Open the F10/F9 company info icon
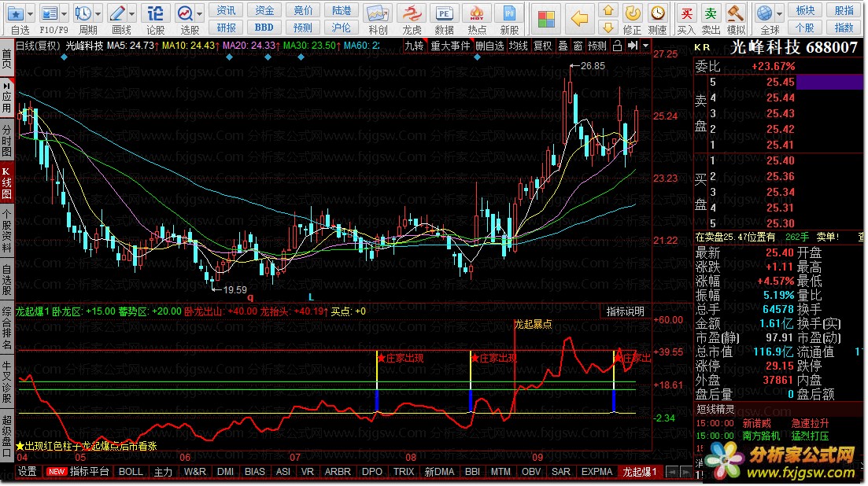The image size is (868, 486). 50,13
